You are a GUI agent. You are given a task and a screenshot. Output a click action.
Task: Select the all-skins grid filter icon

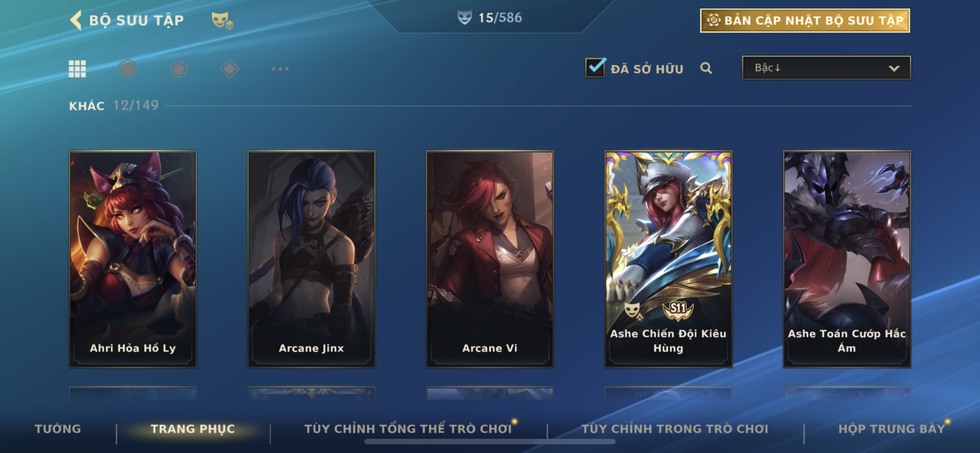coord(77,69)
